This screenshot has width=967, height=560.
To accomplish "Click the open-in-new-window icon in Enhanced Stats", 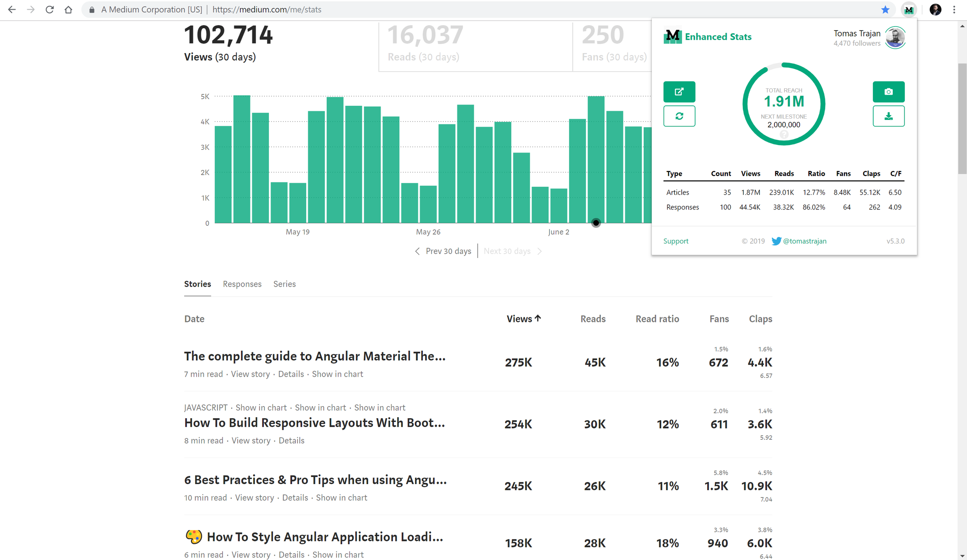I will 679,92.
